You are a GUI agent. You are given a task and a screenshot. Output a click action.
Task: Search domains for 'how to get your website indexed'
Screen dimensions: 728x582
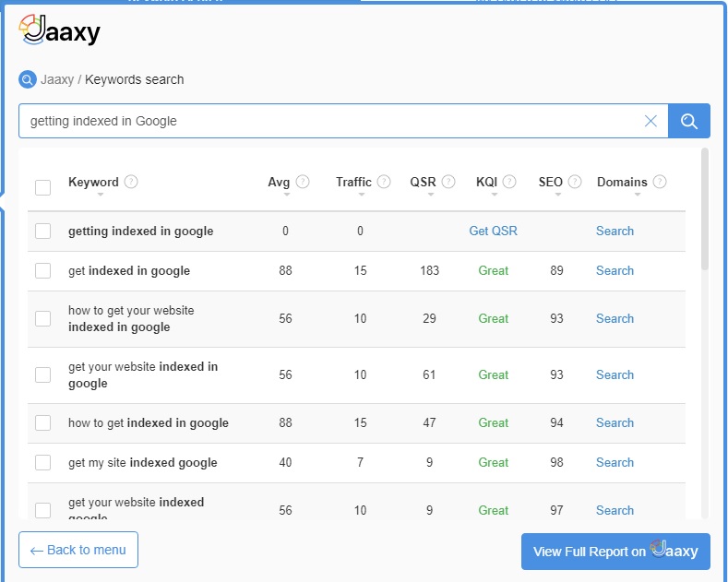tap(615, 318)
